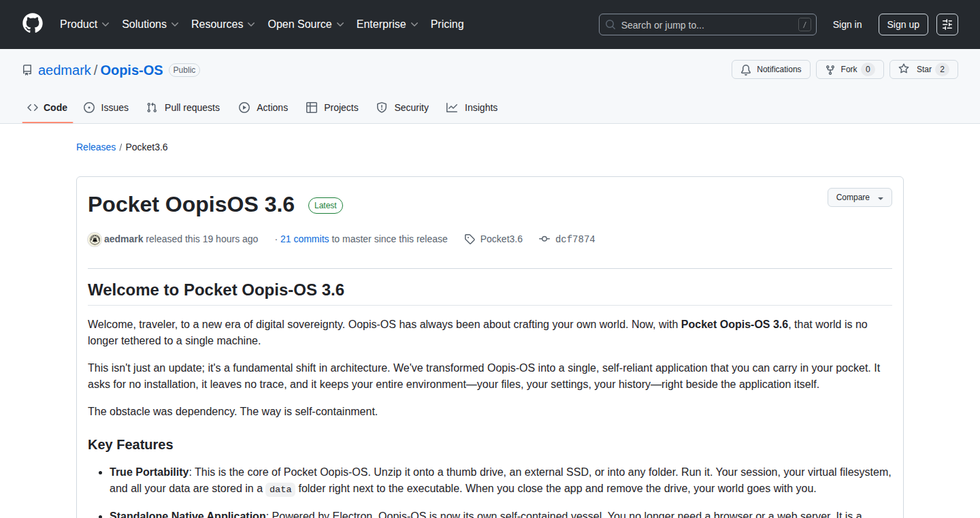This screenshot has height=518, width=980.
Task: Click the tag icon next to Pocket3.6
Action: point(470,239)
